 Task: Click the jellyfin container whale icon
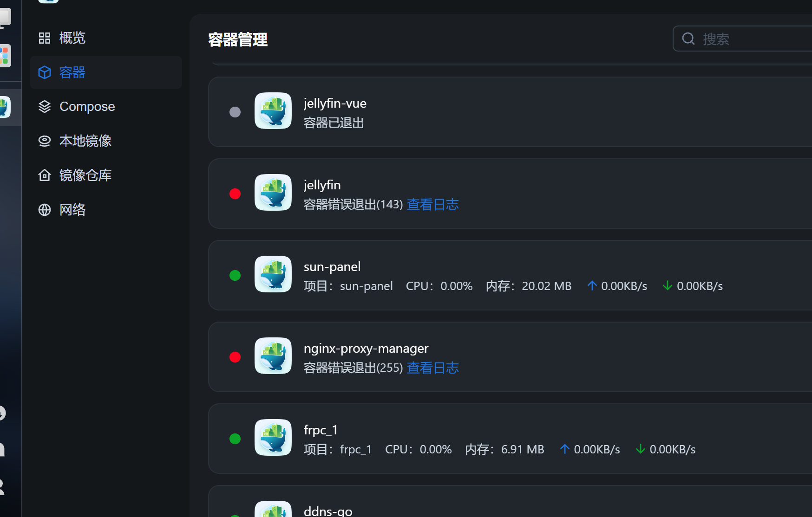273,192
